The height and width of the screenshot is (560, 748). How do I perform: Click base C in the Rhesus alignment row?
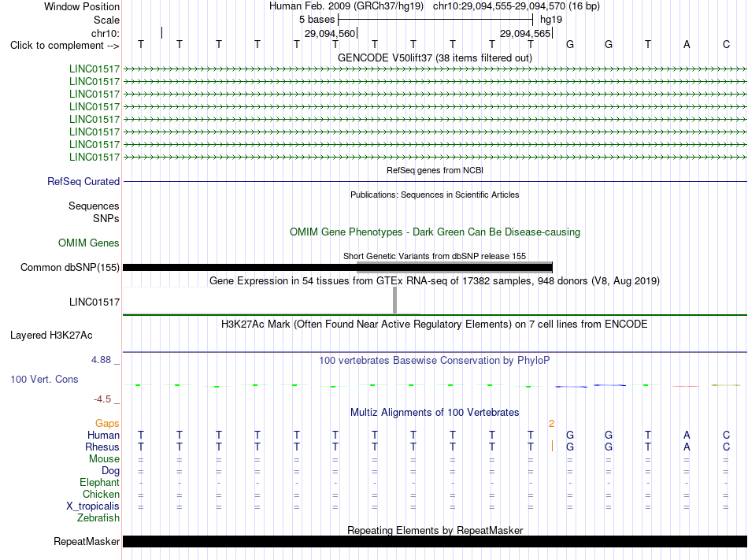click(x=726, y=447)
